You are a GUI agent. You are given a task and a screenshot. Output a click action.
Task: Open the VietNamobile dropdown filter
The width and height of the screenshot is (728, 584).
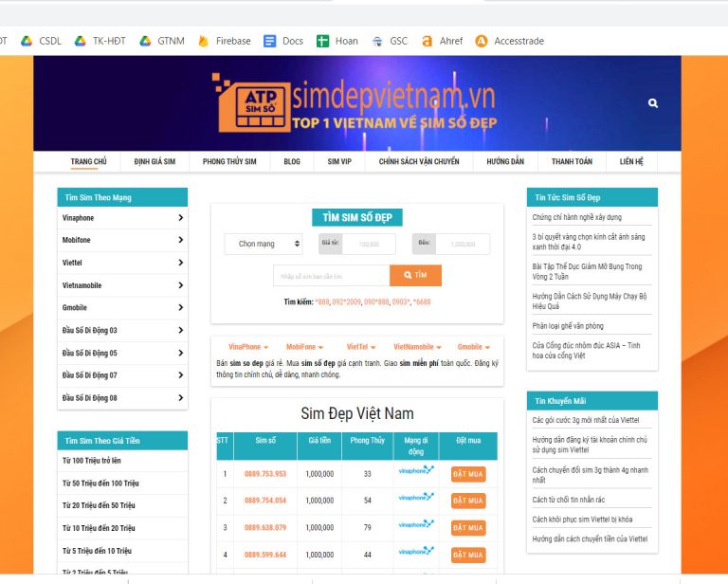click(x=417, y=347)
